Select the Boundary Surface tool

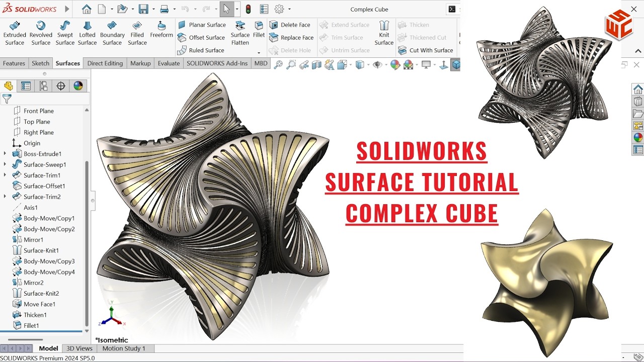point(112,33)
